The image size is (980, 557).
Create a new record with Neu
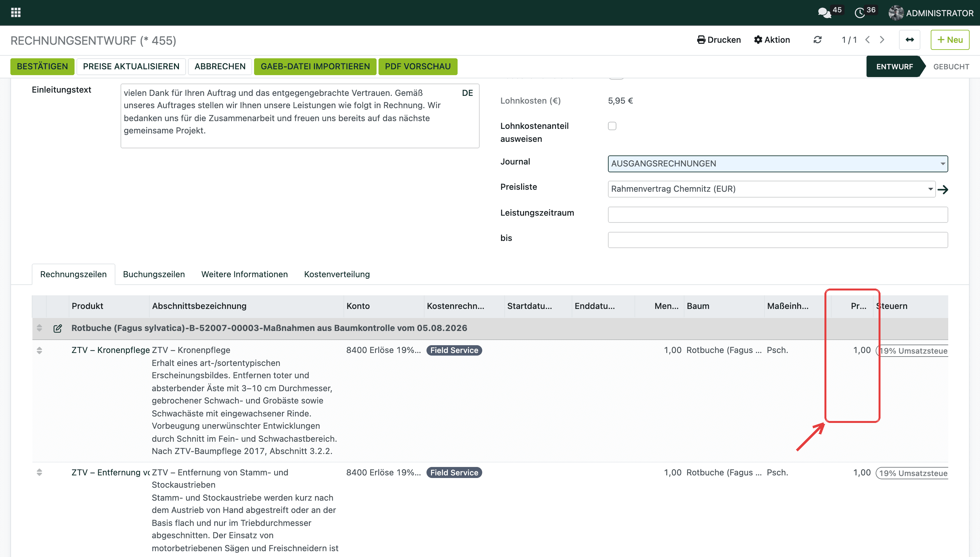tap(950, 40)
